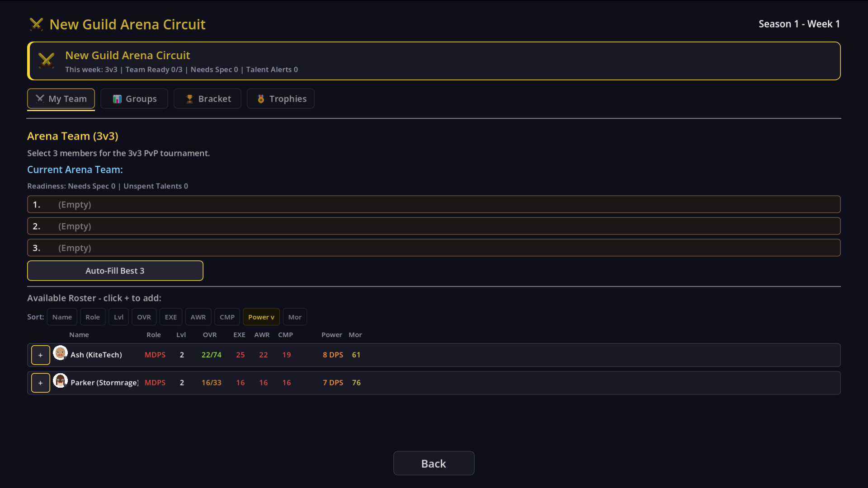
Task: Sort roster by Role
Action: [x=93, y=317]
